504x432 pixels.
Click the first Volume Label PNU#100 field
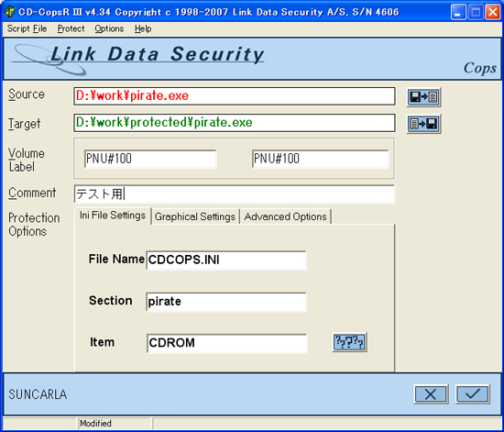(x=150, y=159)
